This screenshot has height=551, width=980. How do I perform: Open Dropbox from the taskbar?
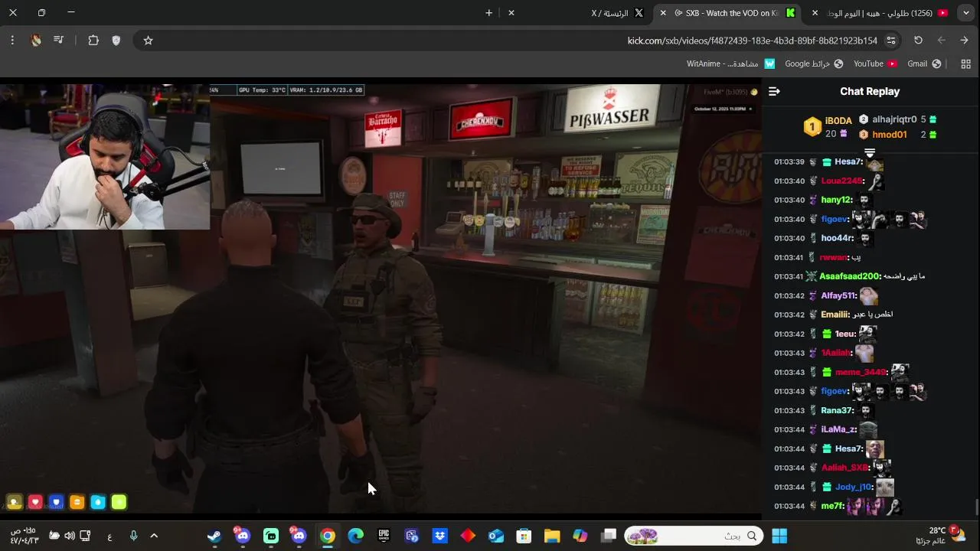(x=439, y=536)
